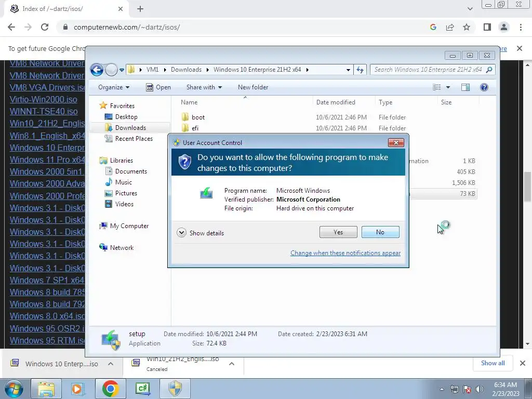
Task: Open Chrome three-dot menu
Action: (x=521, y=27)
